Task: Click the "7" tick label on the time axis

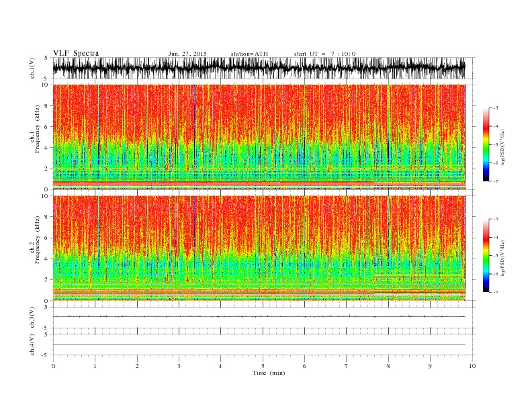Action: click(x=347, y=366)
